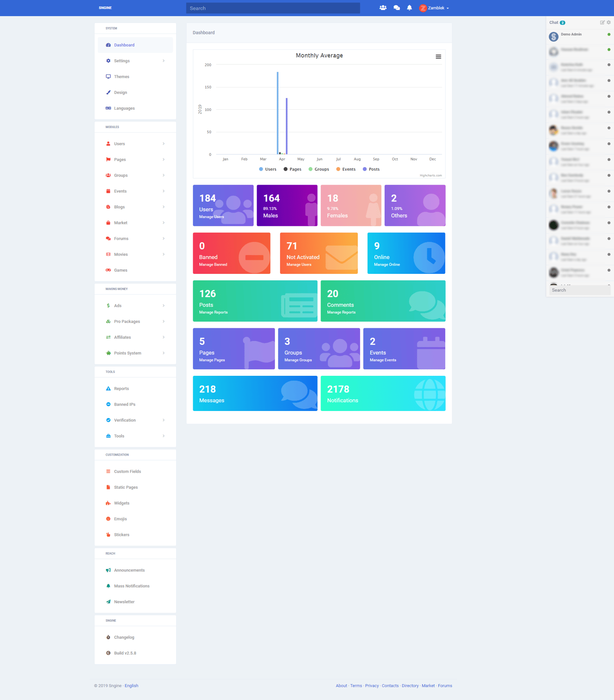Click the new chat message compose icon
The height and width of the screenshot is (700, 614).
tap(602, 23)
